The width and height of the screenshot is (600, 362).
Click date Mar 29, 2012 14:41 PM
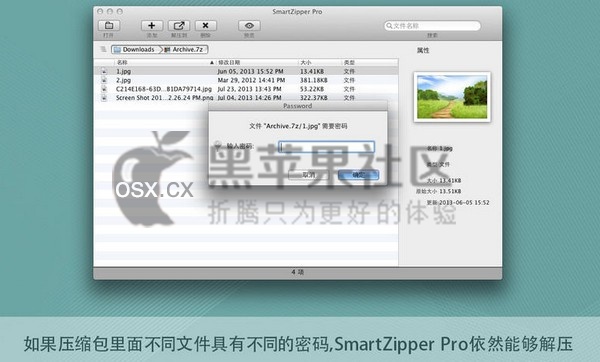point(251,80)
